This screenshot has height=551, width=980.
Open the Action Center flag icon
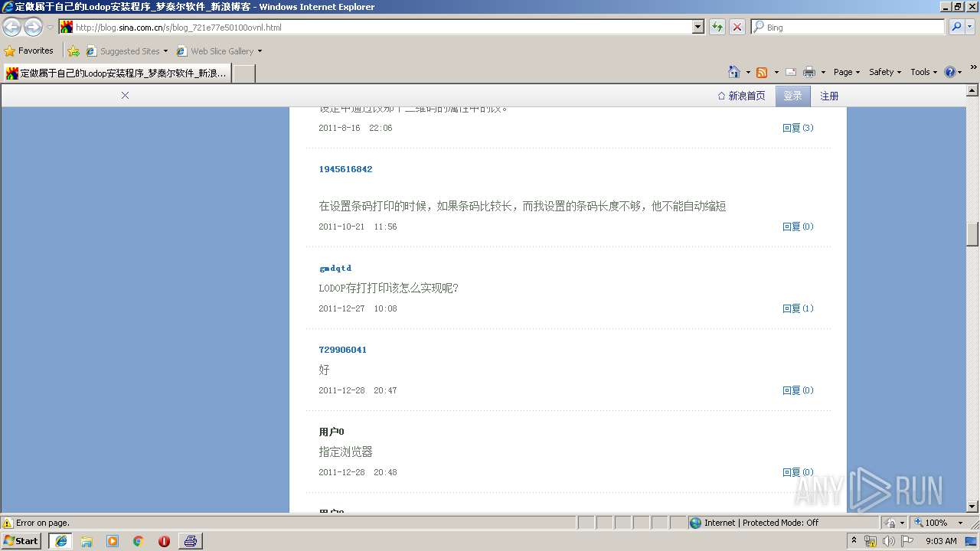point(907,541)
